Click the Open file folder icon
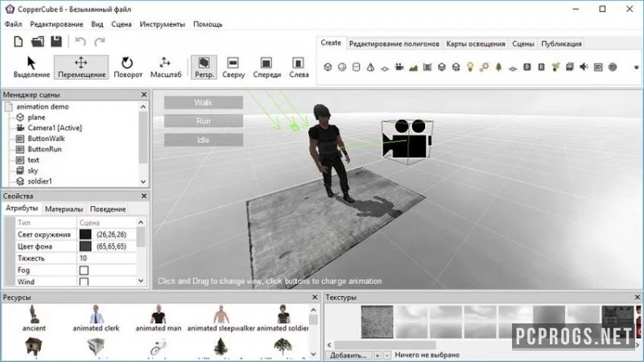 (x=37, y=42)
